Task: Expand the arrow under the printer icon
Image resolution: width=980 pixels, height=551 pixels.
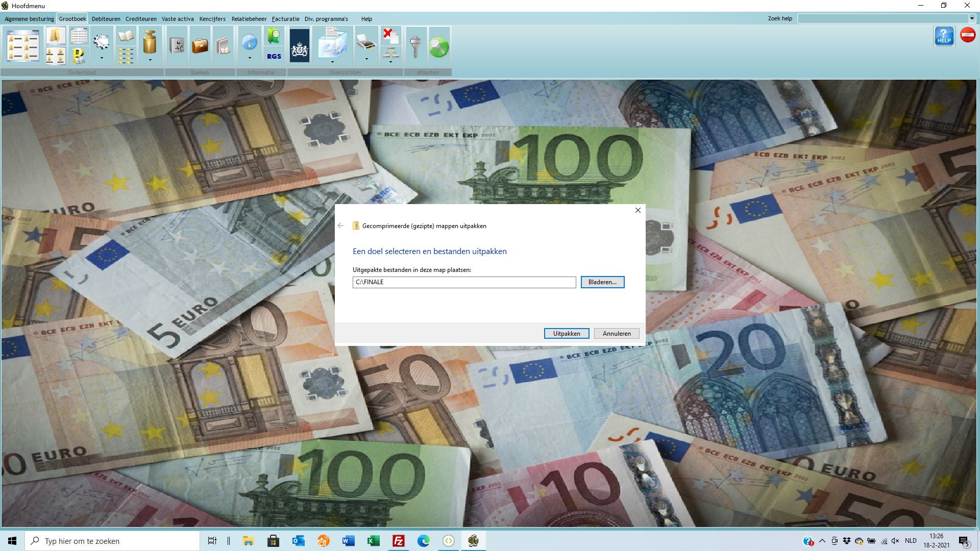Action: [366, 59]
